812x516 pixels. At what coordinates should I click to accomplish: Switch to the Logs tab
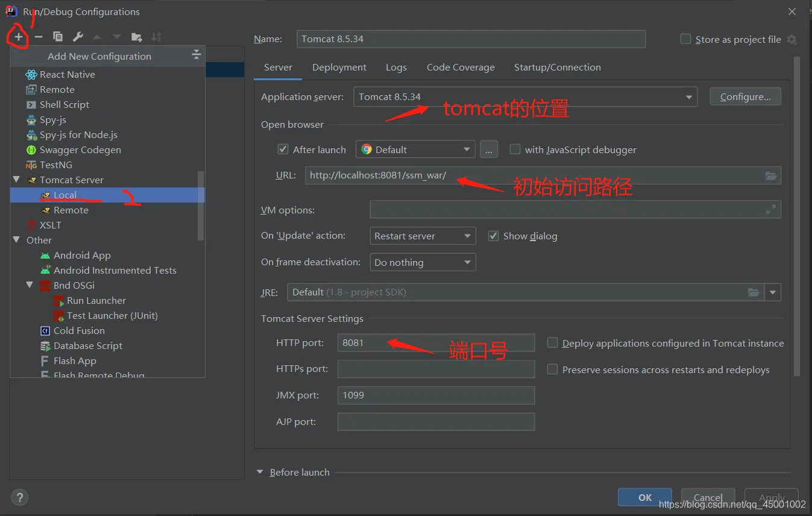pos(396,68)
